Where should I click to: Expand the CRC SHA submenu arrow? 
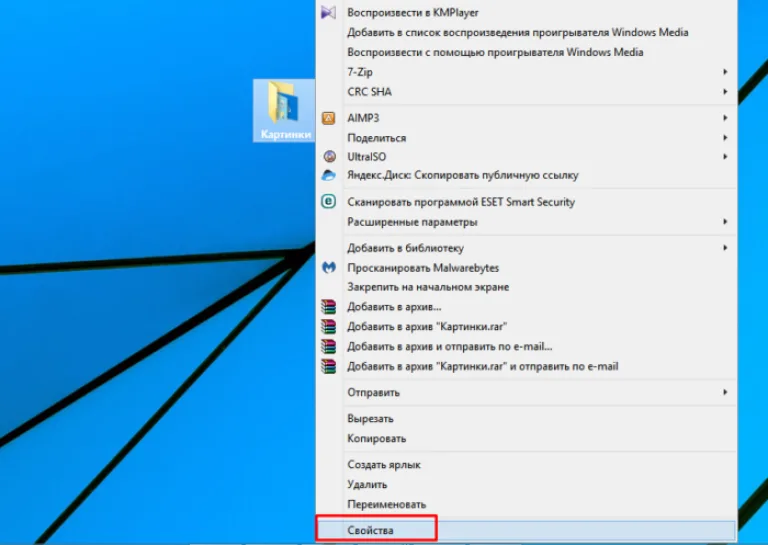pos(725,92)
